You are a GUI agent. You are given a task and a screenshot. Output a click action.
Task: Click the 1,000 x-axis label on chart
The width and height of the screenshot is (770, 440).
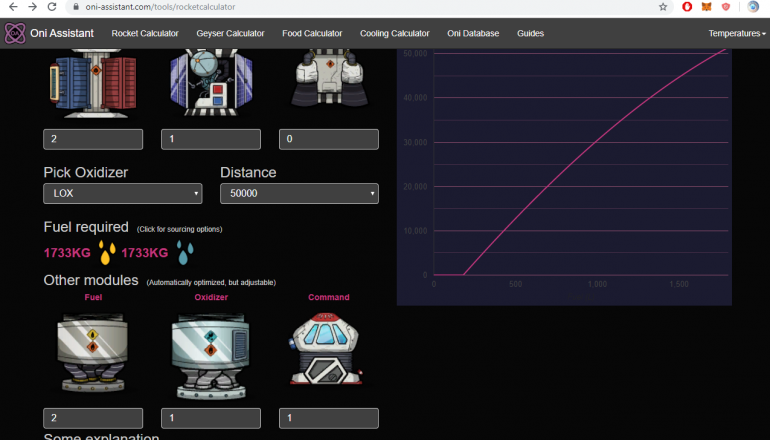click(597, 284)
